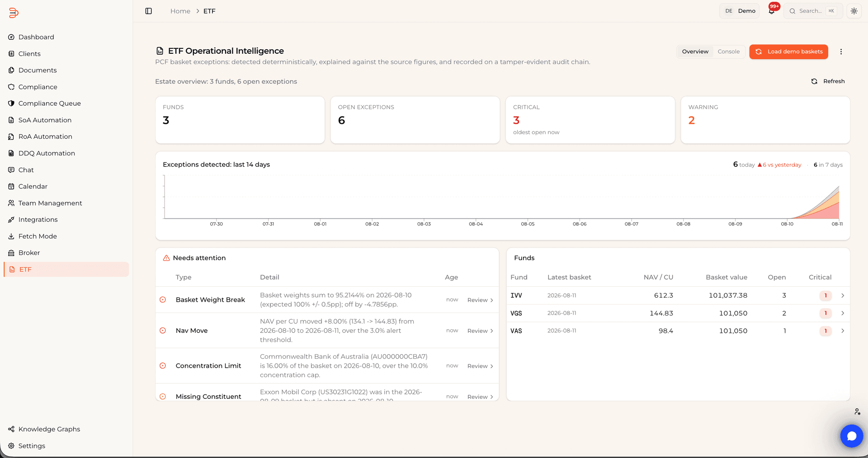
Task: Open the Compliance Queue menu item
Action: [66, 103]
